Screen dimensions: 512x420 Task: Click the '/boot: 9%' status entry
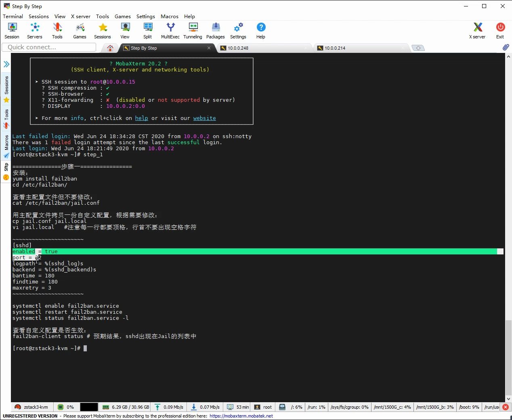pyautogui.click(x=469, y=407)
